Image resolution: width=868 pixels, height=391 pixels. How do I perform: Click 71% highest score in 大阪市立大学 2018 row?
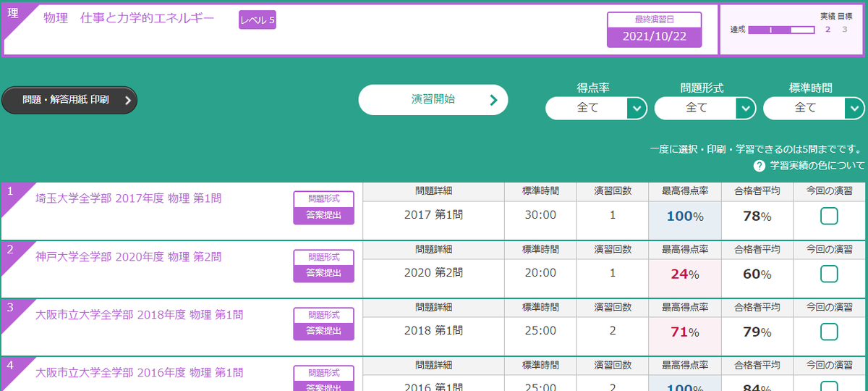[684, 332]
